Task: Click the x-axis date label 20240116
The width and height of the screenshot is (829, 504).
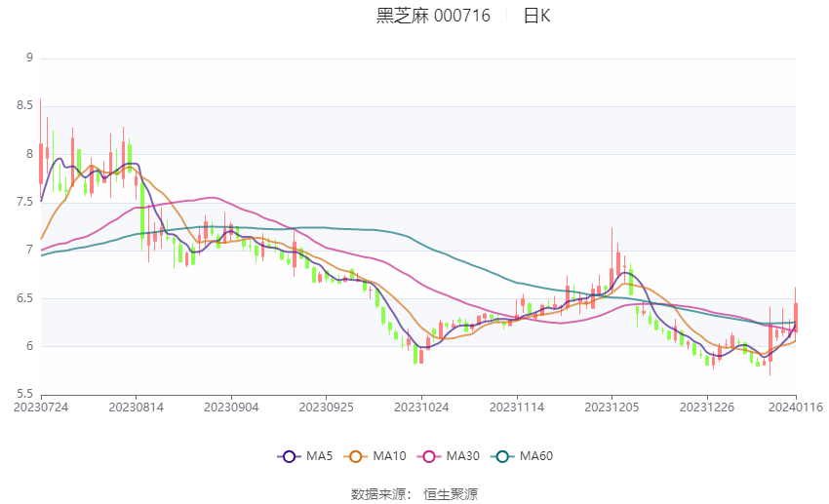Action: [x=796, y=407]
